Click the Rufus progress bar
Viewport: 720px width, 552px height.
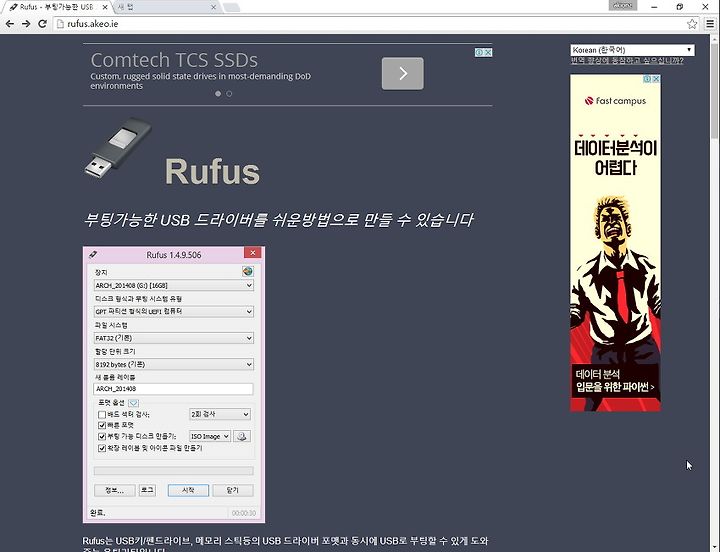click(x=174, y=471)
